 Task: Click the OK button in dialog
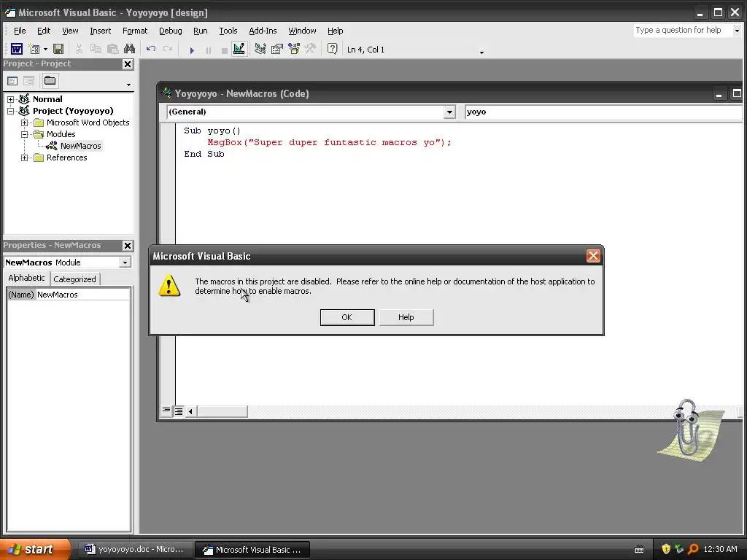[x=347, y=317]
